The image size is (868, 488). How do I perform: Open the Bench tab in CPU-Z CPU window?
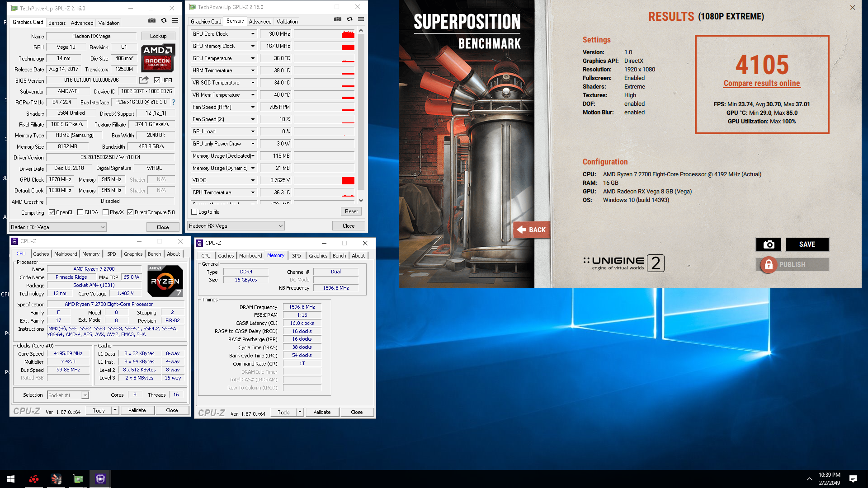point(154,254)
